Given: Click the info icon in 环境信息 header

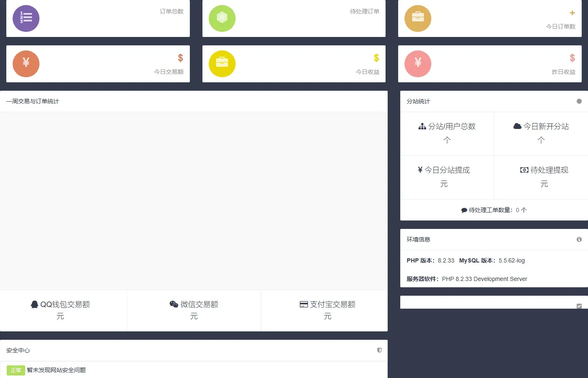Looking at the screenshot, I should [x=579, y=239].
